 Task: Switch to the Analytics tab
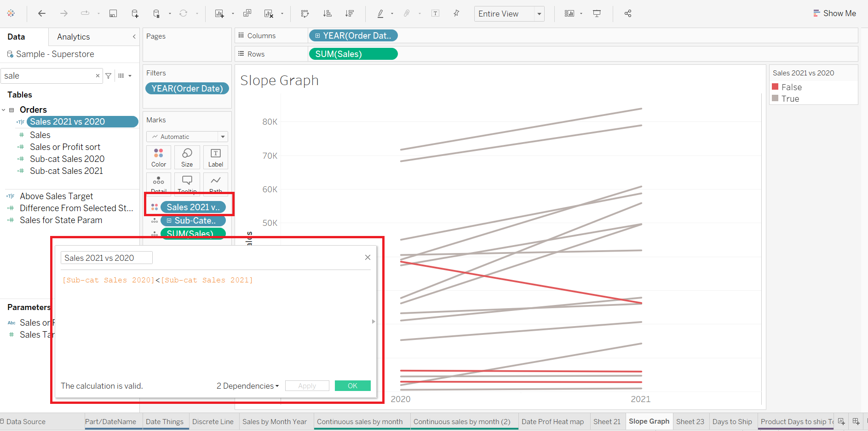coord(73,37)
